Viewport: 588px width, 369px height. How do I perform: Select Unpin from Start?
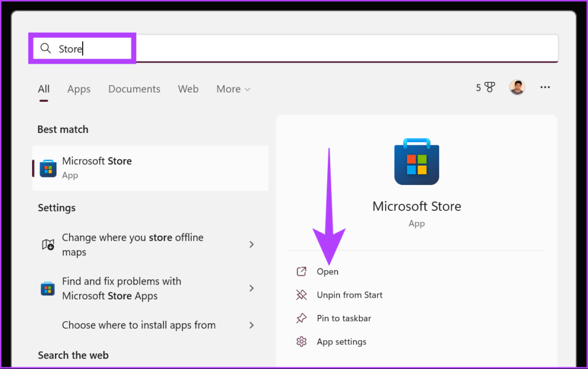click(350, 295)
